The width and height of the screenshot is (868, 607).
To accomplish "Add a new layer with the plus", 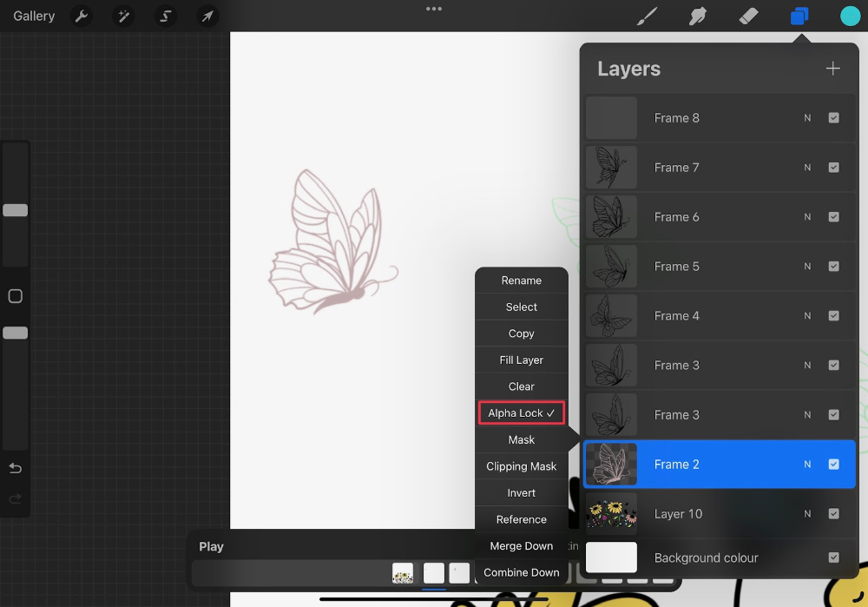I will tap(832, 68).
